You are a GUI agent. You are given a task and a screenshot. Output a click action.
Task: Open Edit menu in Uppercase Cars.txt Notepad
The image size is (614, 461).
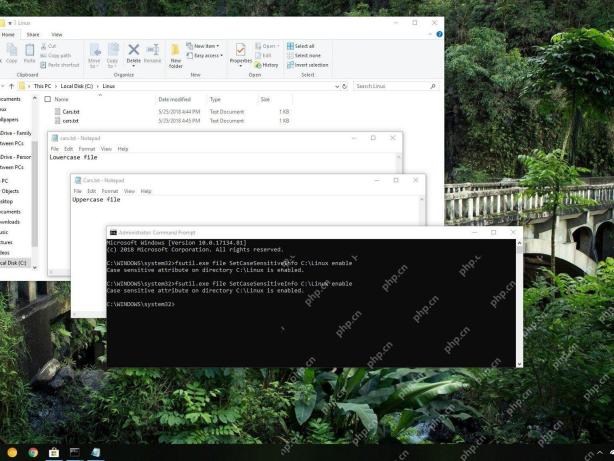tap(92, 192)
